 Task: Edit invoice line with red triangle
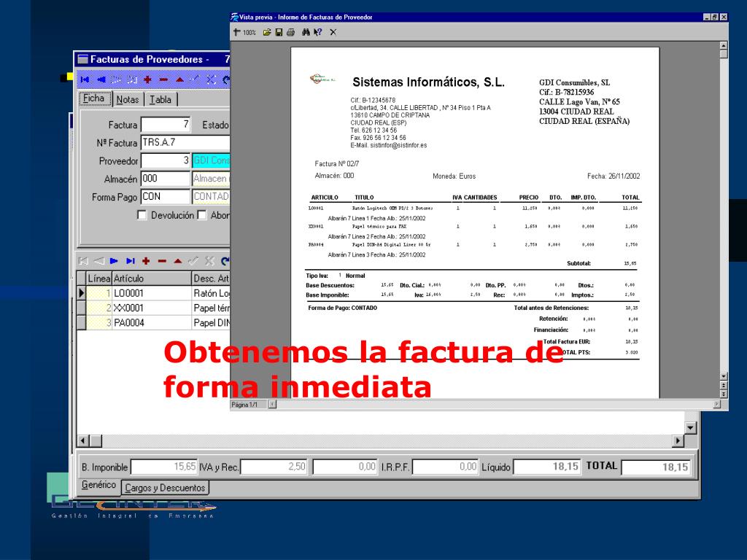[x=178, y=261]
